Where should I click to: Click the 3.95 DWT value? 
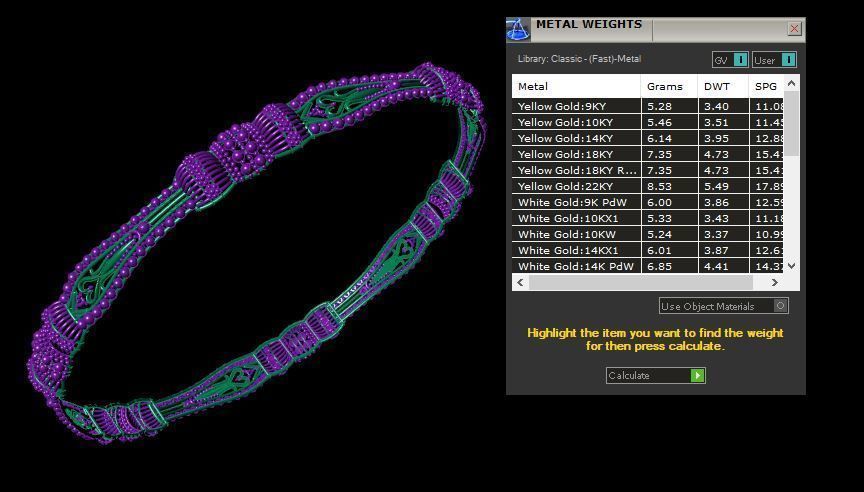click(716, 138)
